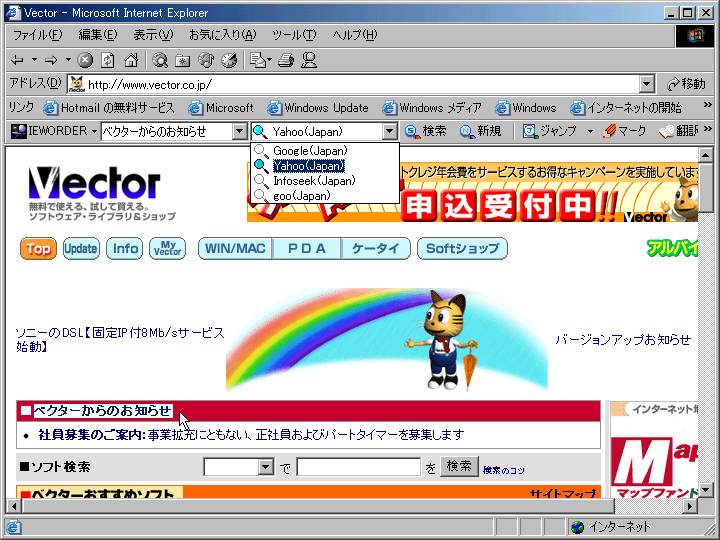Image resolution: width=720 pixels, height=540 pixels.
Task: Open the 表示(V) menu
Action: (153, 35)
